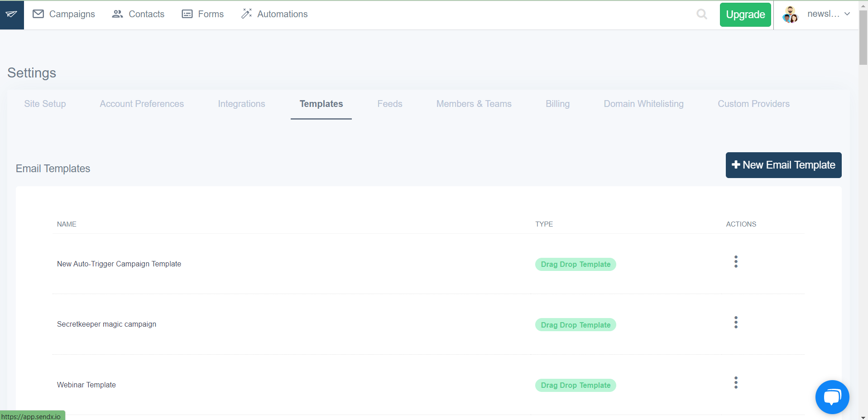
Task: Open actions menu for New Auto-Trigger Campaign Template
Action: [736, 262]
